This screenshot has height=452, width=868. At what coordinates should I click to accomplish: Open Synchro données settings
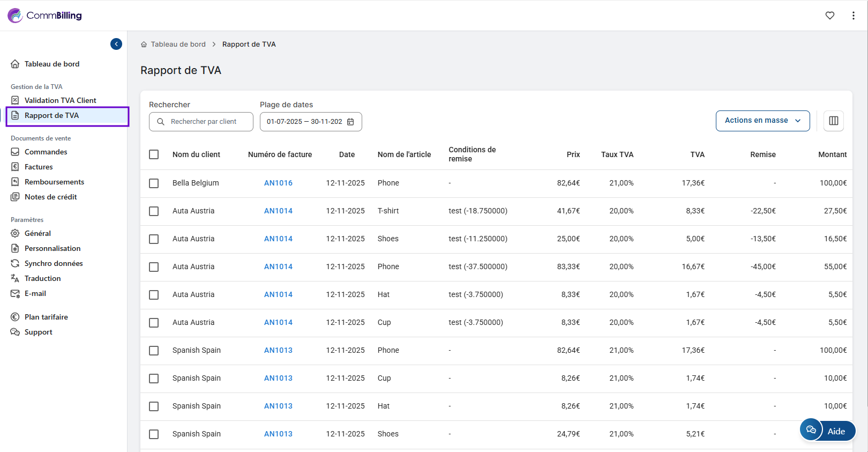(54, 263)
